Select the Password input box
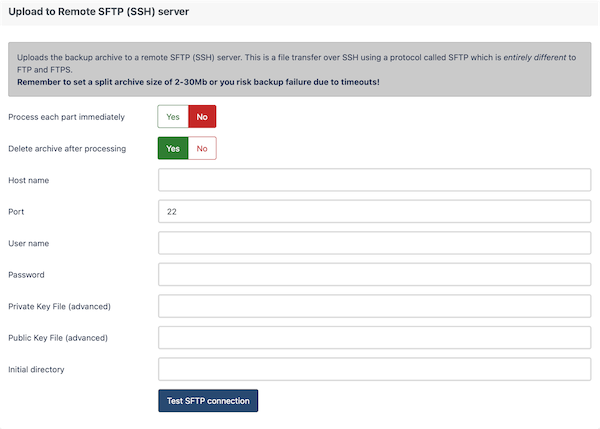Image resolution: width=600 pixels, height=429 pixels. point(374,274)
